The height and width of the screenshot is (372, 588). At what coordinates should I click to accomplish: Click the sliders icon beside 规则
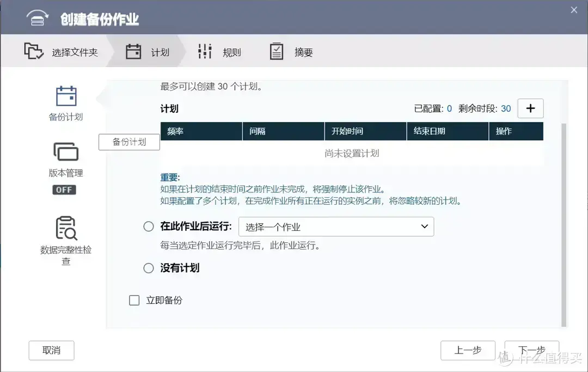click(204, 51)
